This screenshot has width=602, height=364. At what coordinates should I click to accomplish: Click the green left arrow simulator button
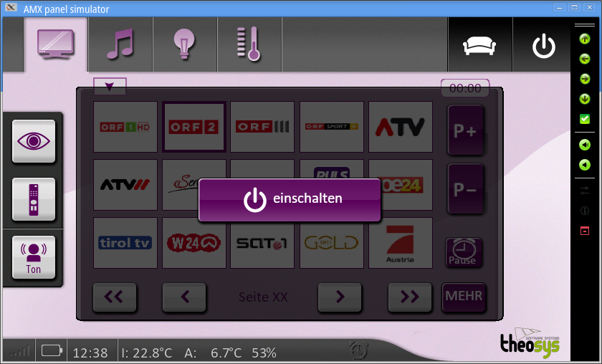click(584, 59)
